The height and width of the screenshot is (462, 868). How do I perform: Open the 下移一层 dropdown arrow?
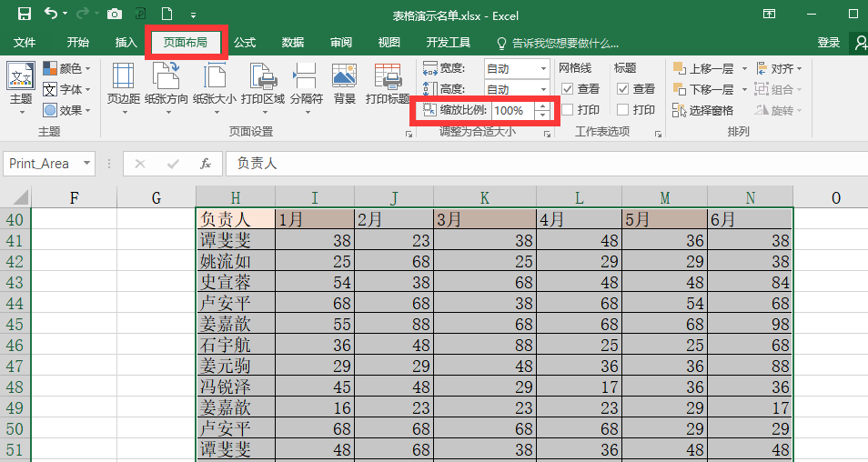pos(744,89)
